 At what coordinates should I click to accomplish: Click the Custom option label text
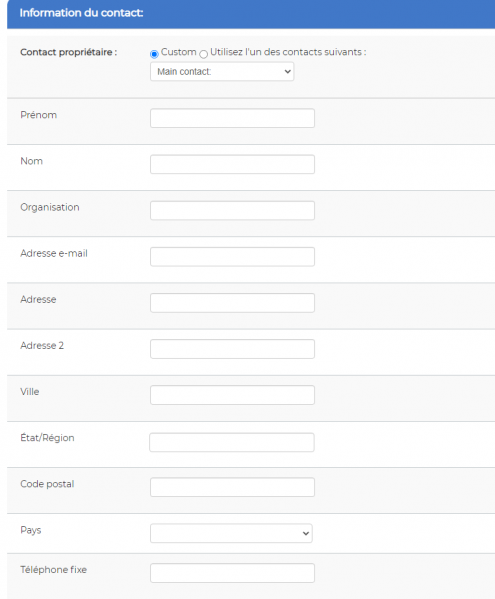178,52
